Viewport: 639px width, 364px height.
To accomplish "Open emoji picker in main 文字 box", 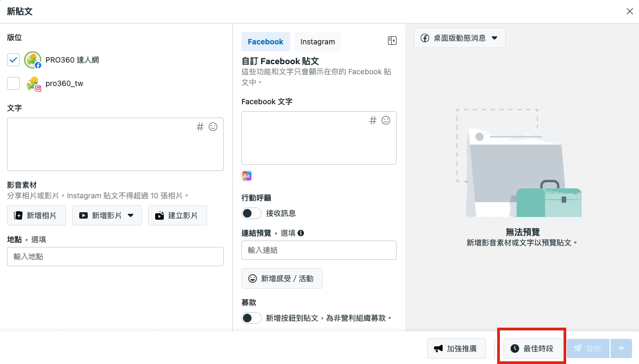I will [213, 127].
